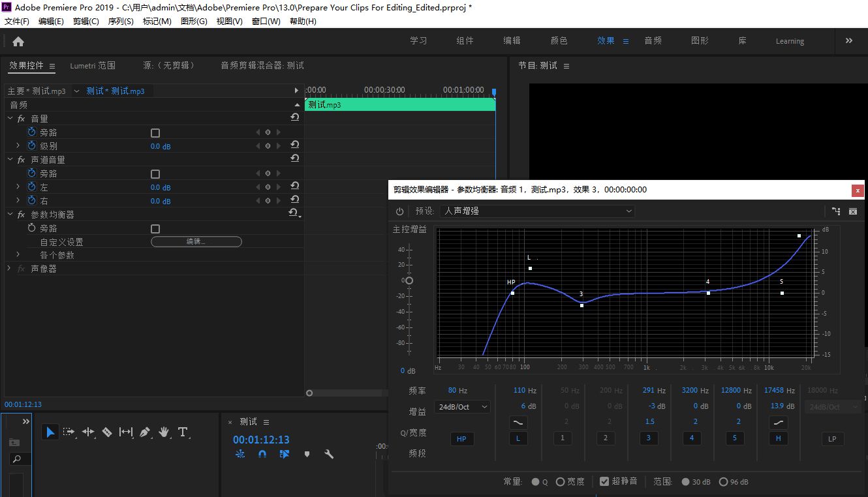This screenshot has height=497, width=868.
Task: Select the 30 dB range radio
Action: [x=685, y=482]
